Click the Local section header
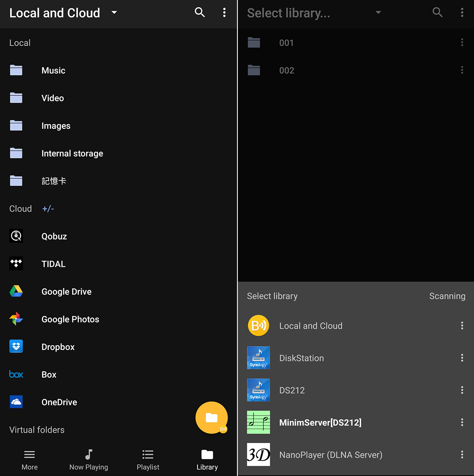The height and width of the screenshot is (476, 474). (x=20, y=43)
